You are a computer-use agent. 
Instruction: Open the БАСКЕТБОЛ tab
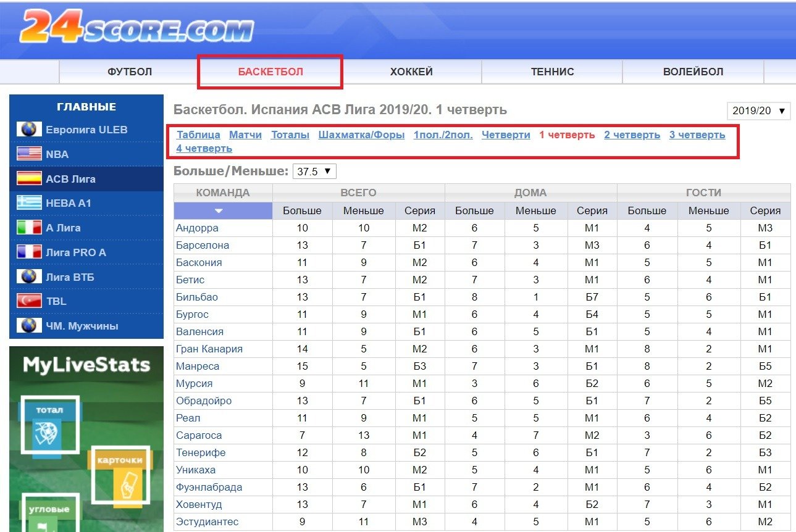(x=270, y=72)
